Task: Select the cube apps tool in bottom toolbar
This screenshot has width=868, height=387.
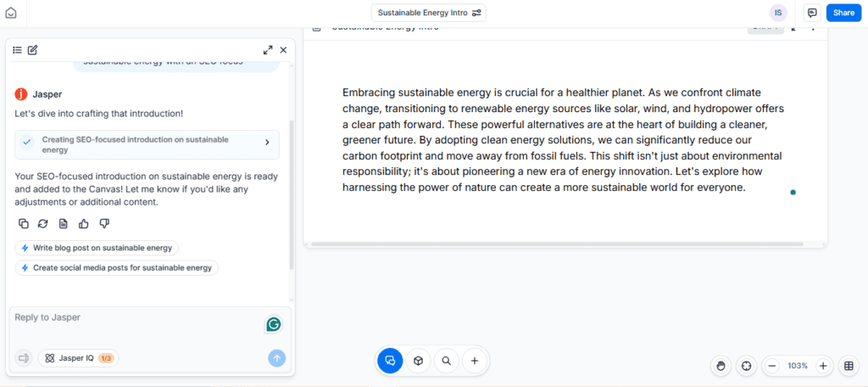Action: click(419, 361)
